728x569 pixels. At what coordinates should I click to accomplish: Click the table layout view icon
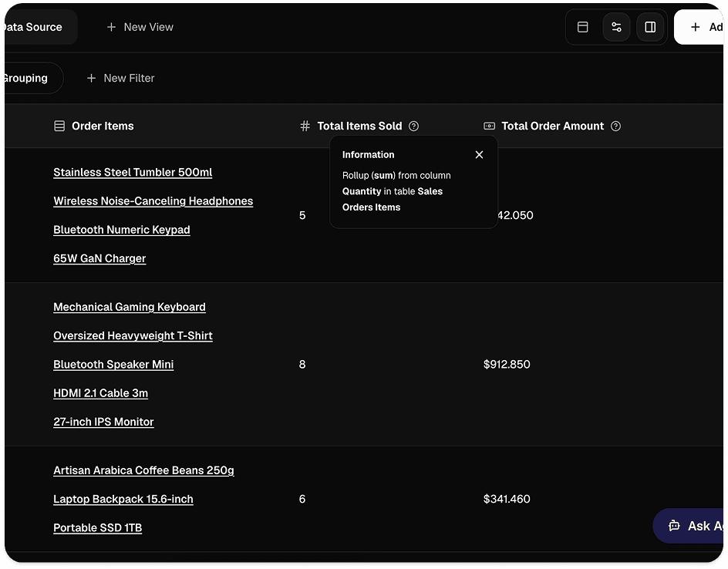[x=582, y=27]
